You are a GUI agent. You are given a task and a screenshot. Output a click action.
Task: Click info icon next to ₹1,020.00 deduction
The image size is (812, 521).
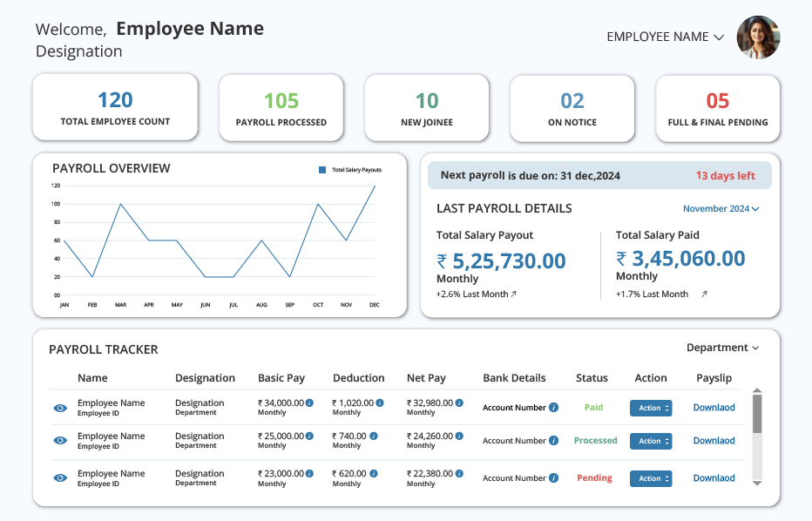(380, 403)
